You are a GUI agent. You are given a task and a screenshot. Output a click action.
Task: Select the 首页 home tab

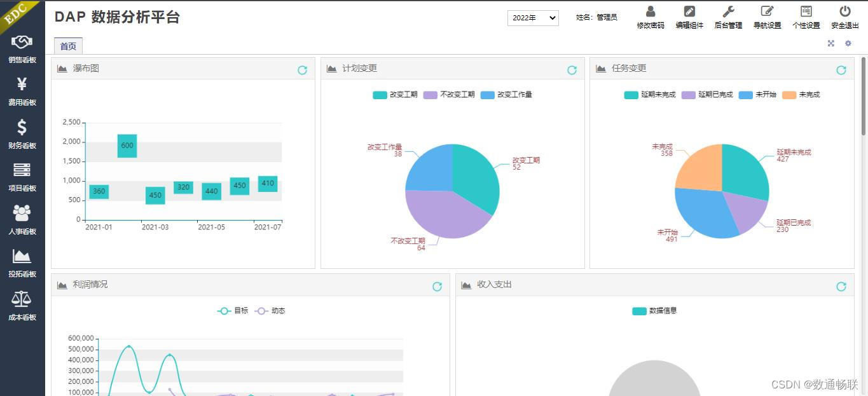click(68, 46)
